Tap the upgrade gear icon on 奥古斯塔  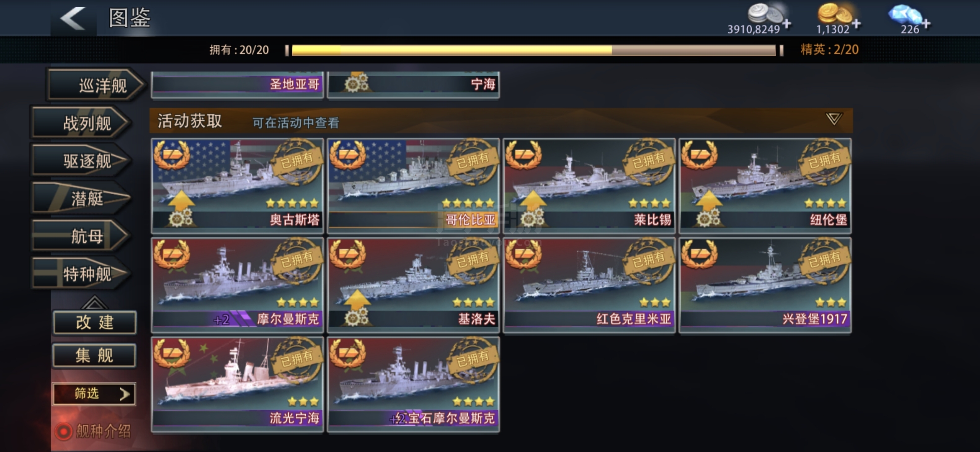tap(181, 218)
